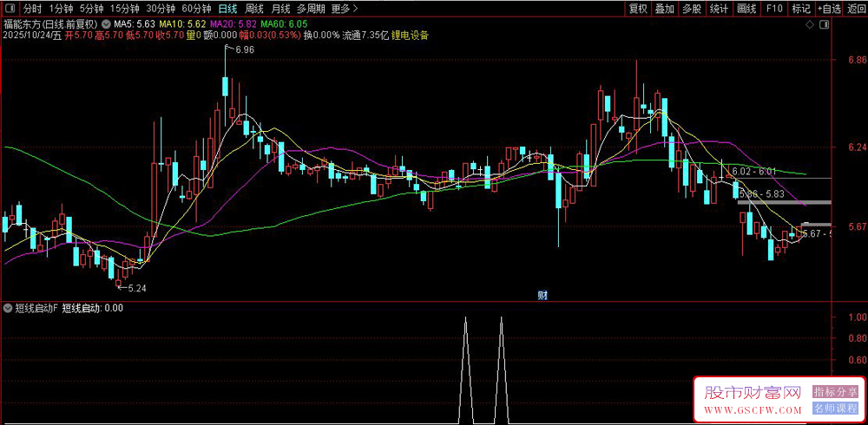Click the 财 marker on timeline

click(542, 295)
